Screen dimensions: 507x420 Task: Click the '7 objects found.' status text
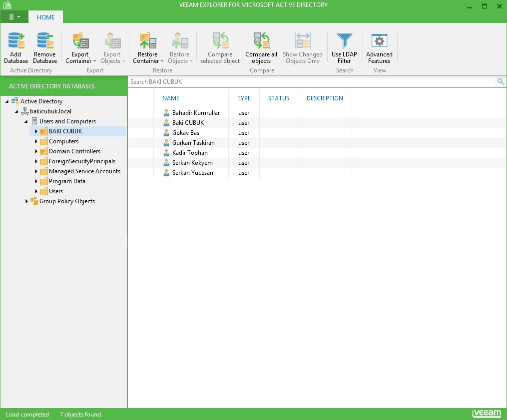[81, 415]
